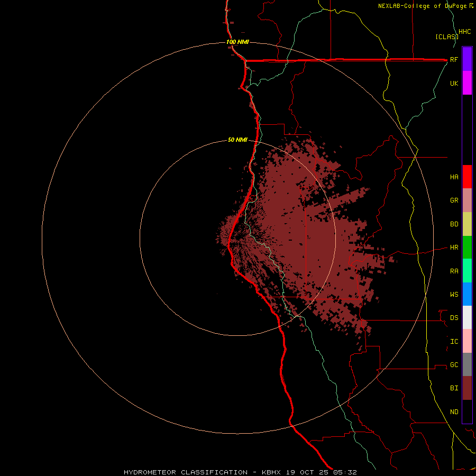Click the ND legend label

coord(454,412)
